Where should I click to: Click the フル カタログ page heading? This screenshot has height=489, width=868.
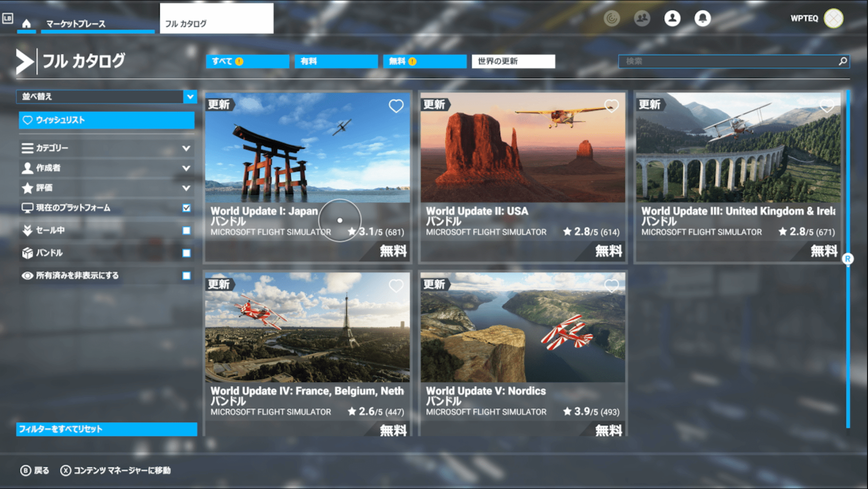(x=84, y=61)
